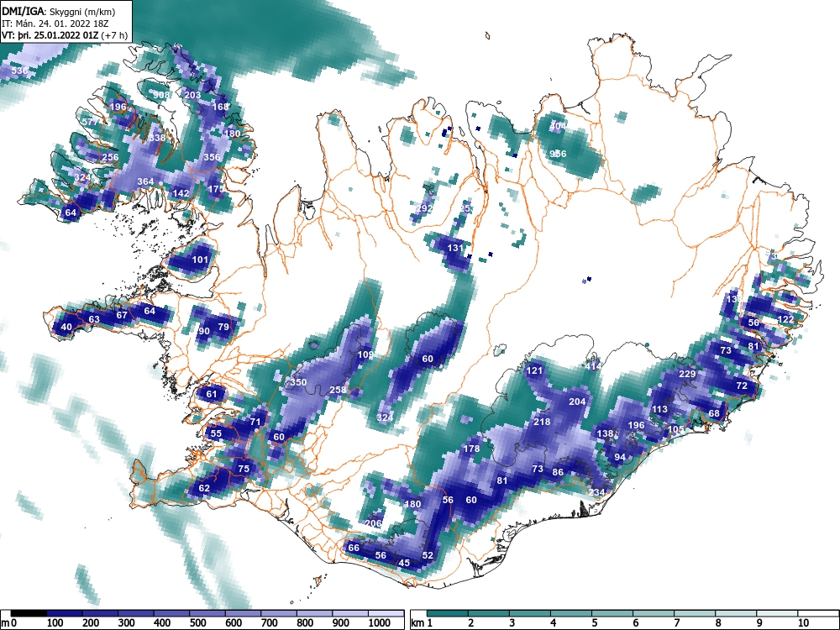Click the 52 visibility value
Screen dimensions: 840x630
pos(428,555)
